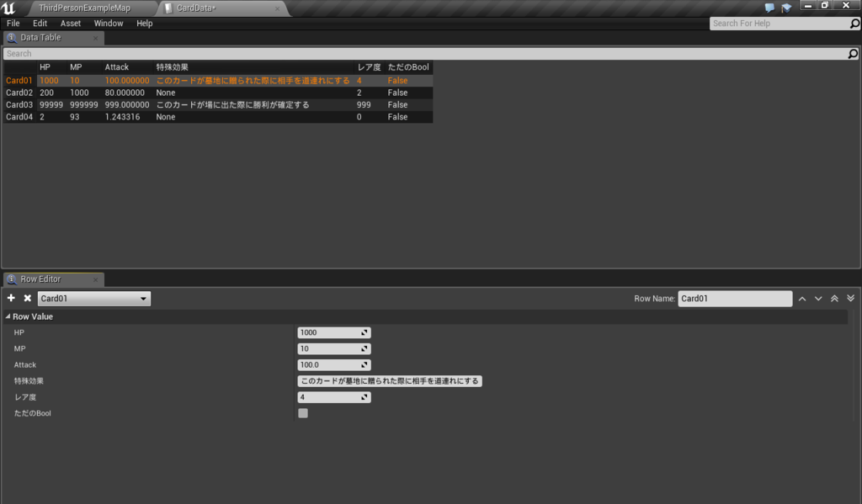Open the chat feedback bubble icon
The height and width of the screenshot is (504, 862).
pos(769,8)
